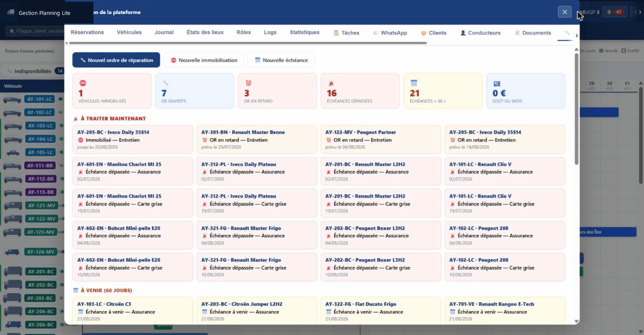Screen dimensions: 644x335
Task: View the Statistiques tab
Action: pos(304,32)
